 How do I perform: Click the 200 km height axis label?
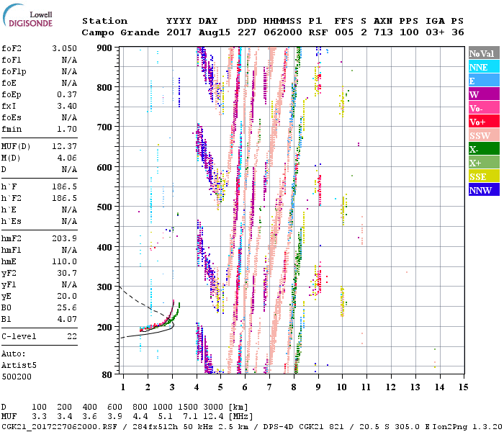[104, 327]
